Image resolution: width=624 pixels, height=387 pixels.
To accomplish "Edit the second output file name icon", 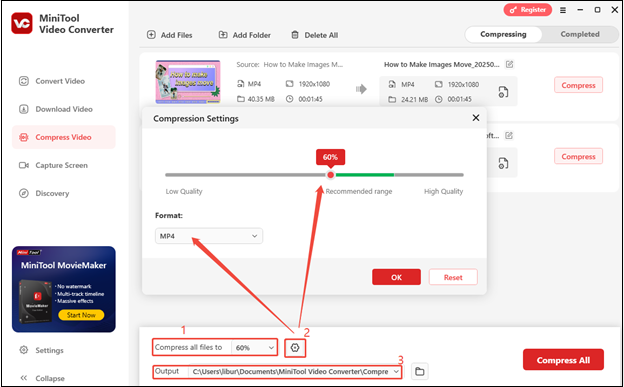I will [x=509, y=135].
